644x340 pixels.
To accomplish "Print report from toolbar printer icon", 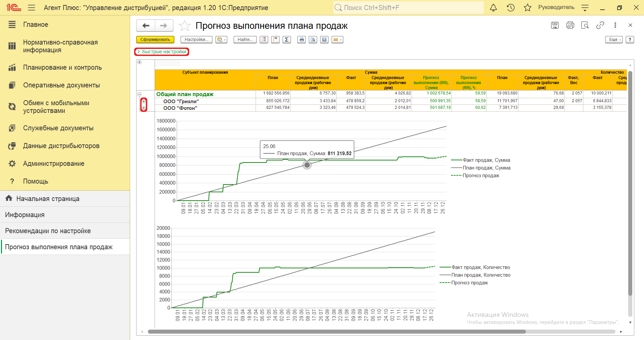I will [302, 40].
